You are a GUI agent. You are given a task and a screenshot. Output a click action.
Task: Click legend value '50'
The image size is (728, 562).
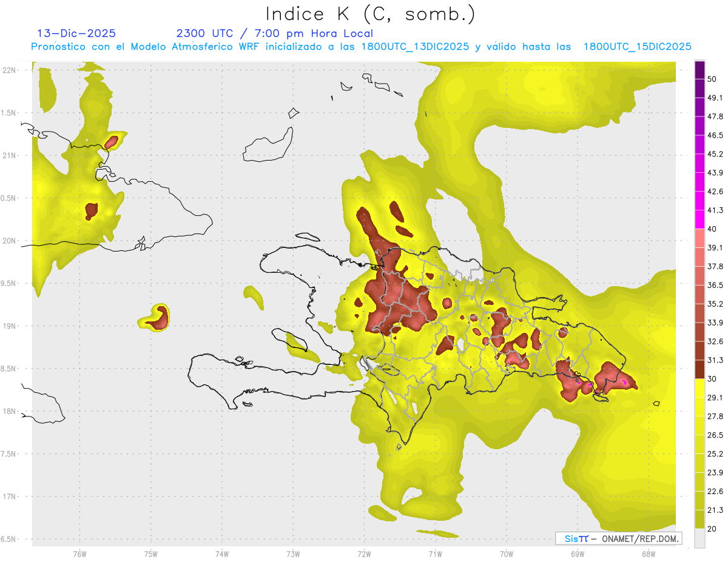(712, 79)
